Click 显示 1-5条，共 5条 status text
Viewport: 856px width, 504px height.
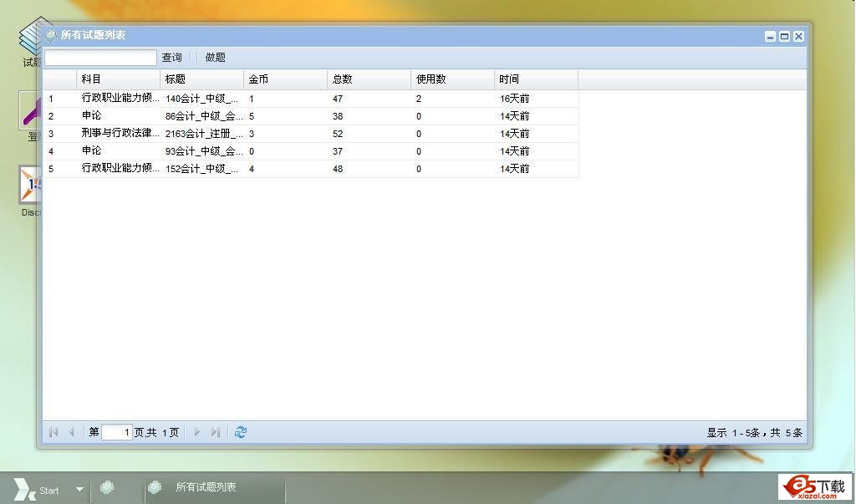coord(755,432)
